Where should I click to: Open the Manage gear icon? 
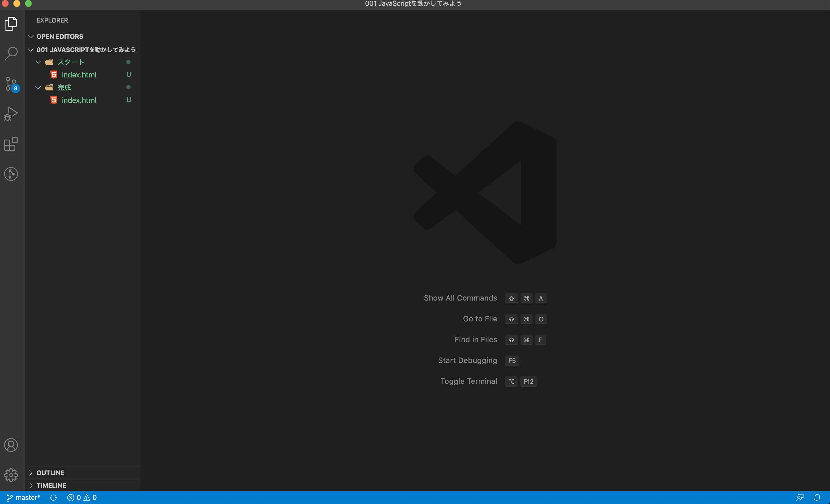tap(11, 475)
